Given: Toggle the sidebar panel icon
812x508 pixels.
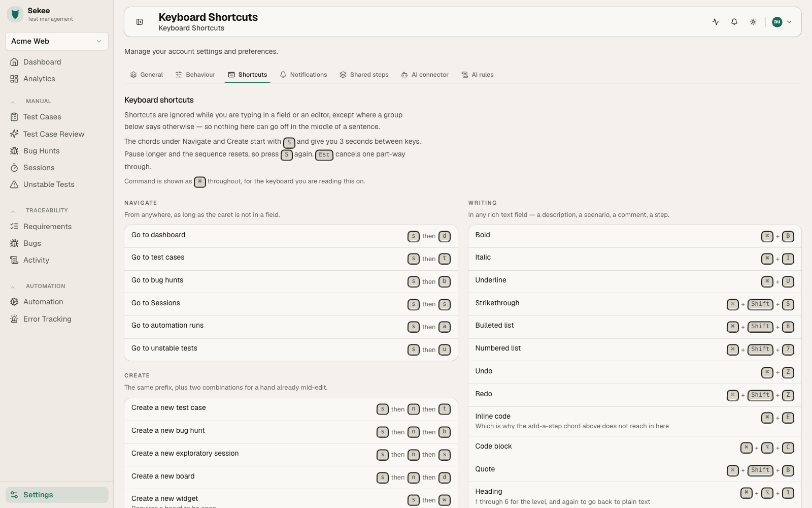Looking at the screenshot, I should click(140, 22).
